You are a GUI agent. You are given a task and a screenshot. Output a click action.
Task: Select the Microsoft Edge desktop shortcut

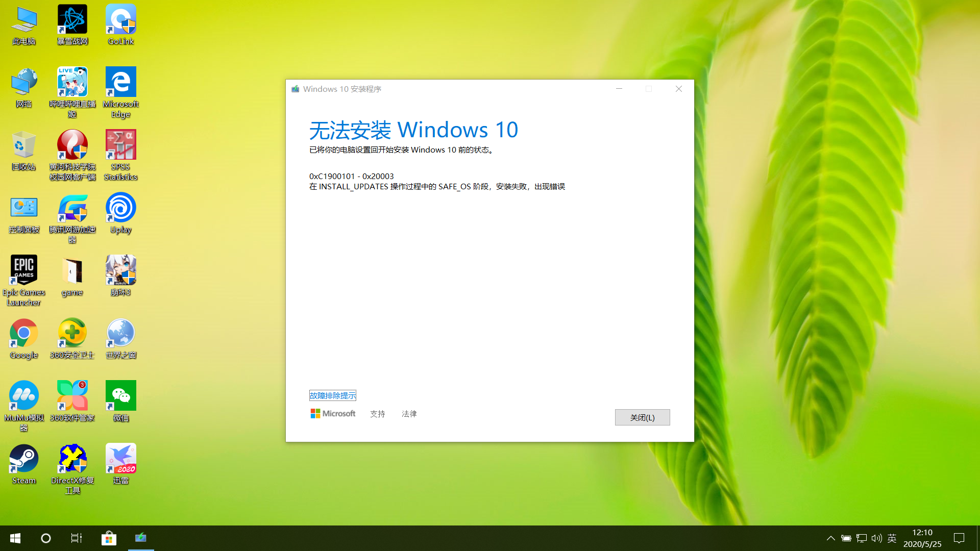click(x=121, y=92)
